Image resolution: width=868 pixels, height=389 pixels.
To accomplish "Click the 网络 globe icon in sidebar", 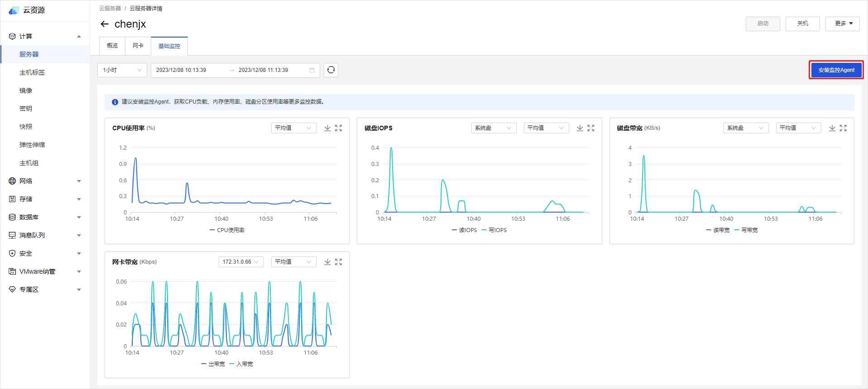I will 12,181.
